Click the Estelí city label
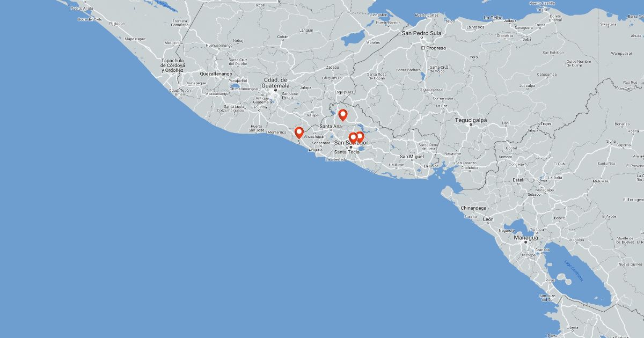 coord(518,179)
